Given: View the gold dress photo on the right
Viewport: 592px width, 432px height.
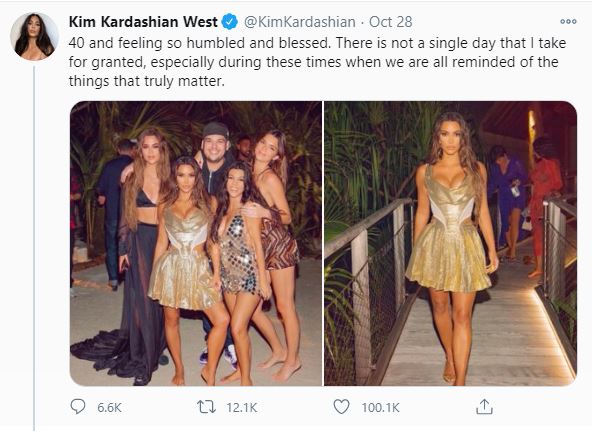Looking at the screenshot, I should pyautogui.click(x=450, y=243).
